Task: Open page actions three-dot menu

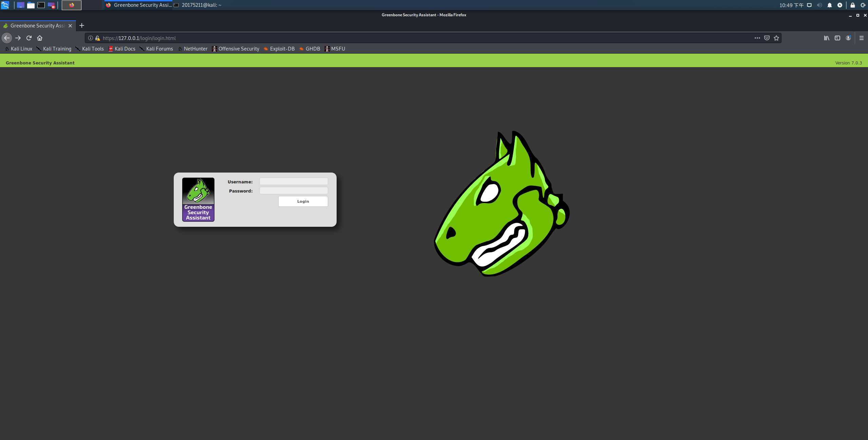Action: (757, 38)
